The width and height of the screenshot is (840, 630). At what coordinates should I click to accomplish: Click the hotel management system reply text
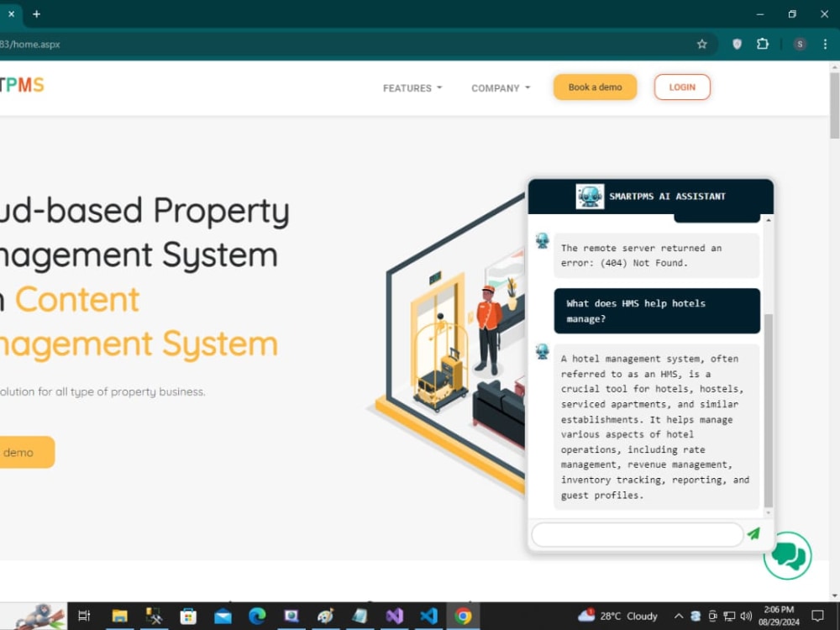tap(656, 427)
